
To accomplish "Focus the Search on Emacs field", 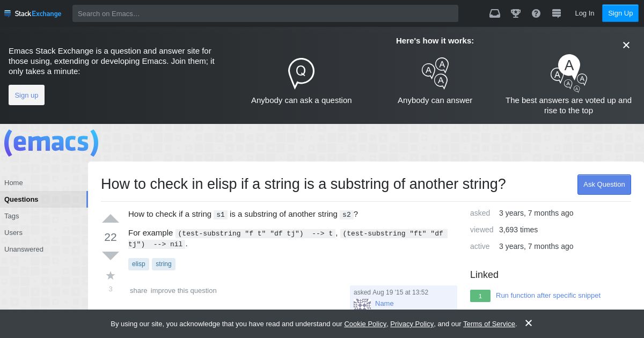I will click(x=265, y=13).
